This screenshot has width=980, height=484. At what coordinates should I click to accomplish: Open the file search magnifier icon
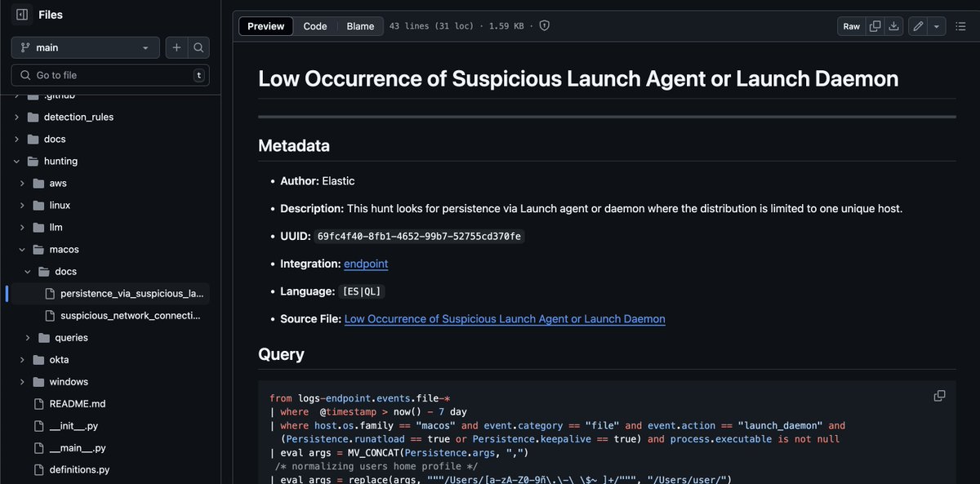[198, 47]
